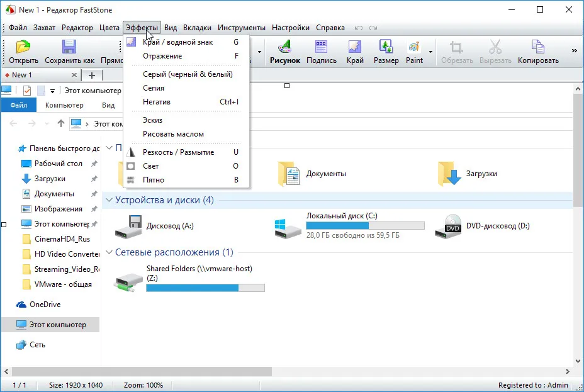Choose the Пятно effect
584x392 pixels.
pos(186,179)
